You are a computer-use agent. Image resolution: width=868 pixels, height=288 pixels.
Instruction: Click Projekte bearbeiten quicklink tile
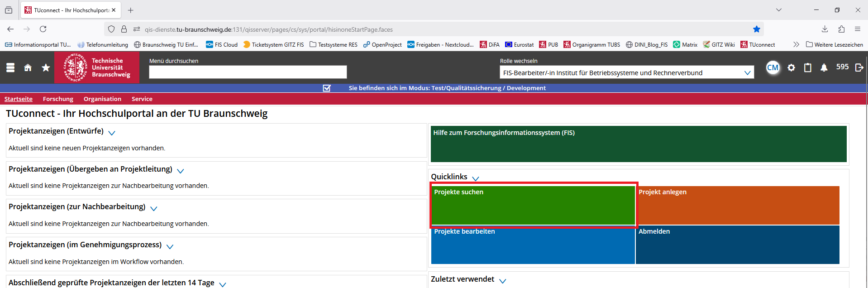(533, 245)
